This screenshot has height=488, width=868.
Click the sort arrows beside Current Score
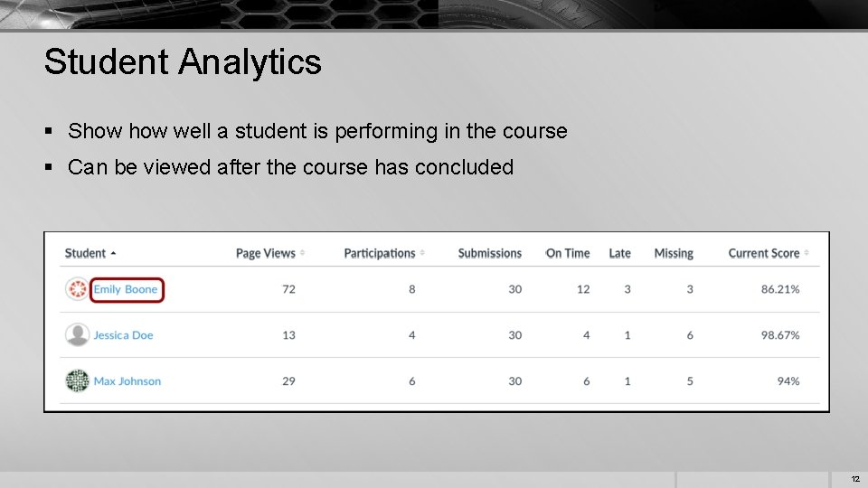click(x=807, y=254)
